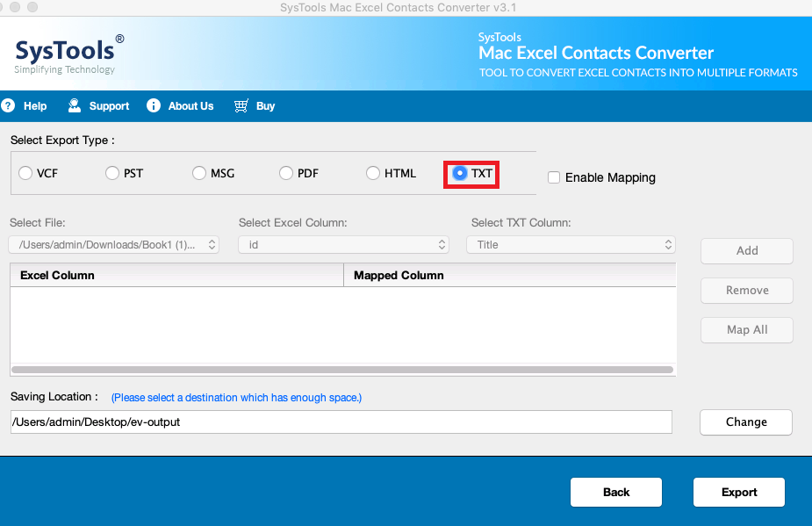Click the destination space warning link
812x526 pixels.
coord(235,397)
